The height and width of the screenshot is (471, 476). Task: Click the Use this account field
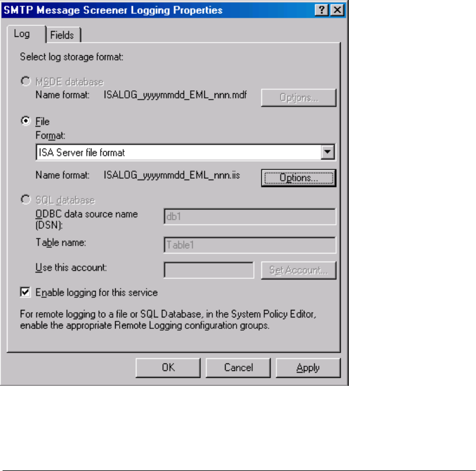tap(209, 270)
